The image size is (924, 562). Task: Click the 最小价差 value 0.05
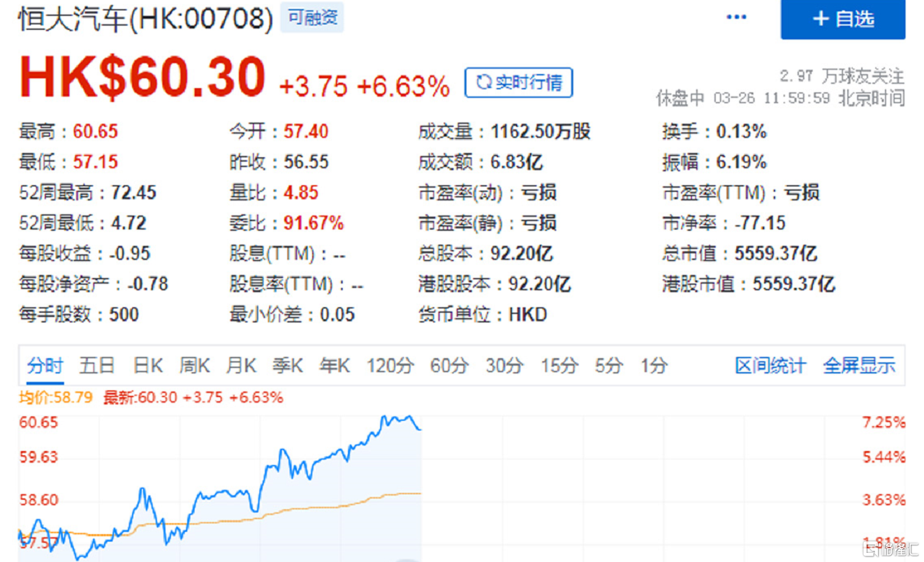pyautogui.click(x=337, y=315)
